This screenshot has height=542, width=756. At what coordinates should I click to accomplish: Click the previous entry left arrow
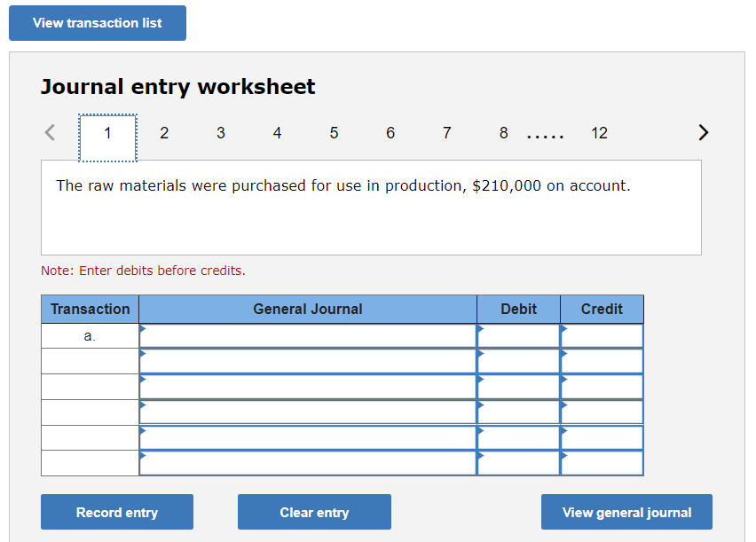pos(51,133)
